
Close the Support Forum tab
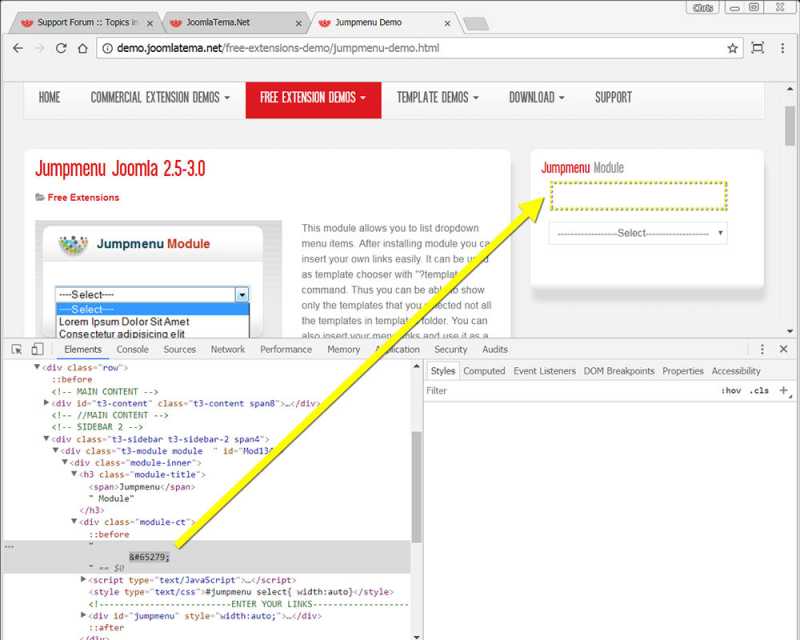[x=149, y=23]
